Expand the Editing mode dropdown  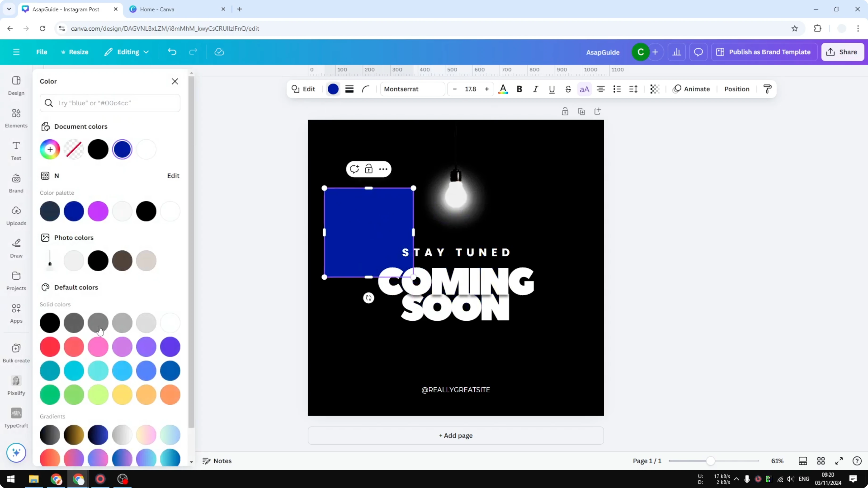tap(127, 52)
